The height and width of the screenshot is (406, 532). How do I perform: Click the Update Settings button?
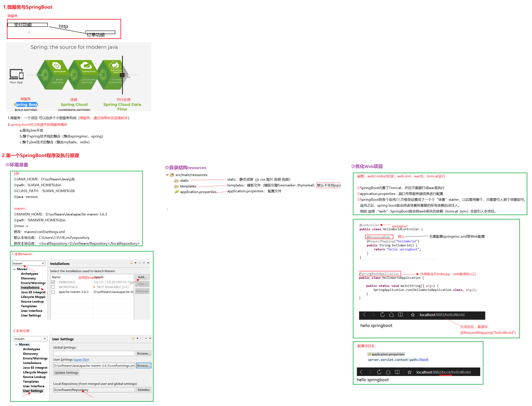66,373
